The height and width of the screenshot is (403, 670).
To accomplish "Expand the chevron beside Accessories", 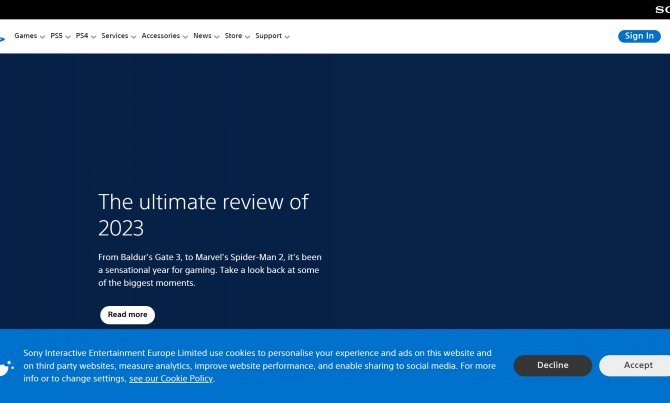I will pos(185,37).
